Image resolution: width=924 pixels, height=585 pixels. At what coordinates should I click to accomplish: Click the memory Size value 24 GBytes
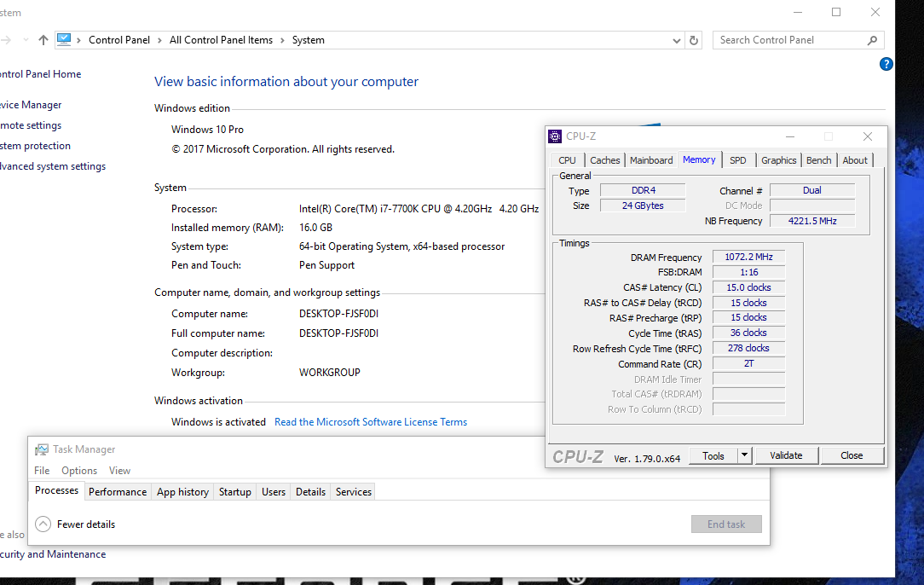643,206
